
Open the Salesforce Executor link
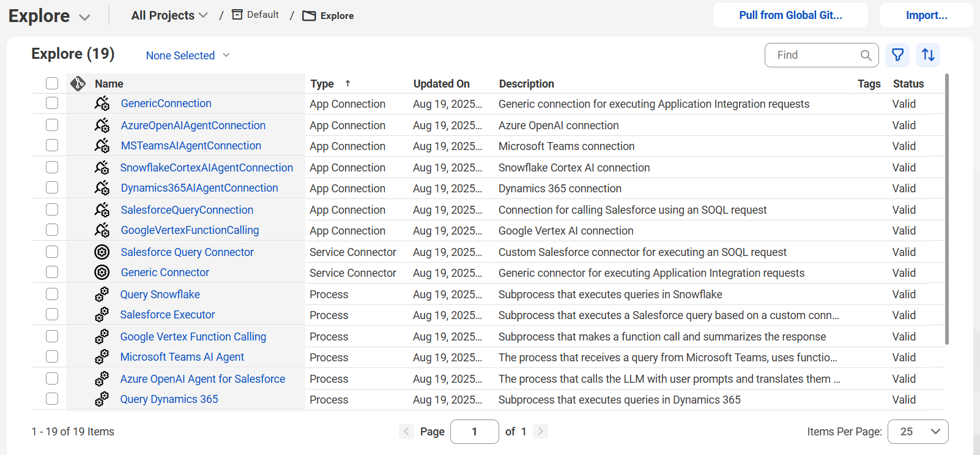point(167,315)
